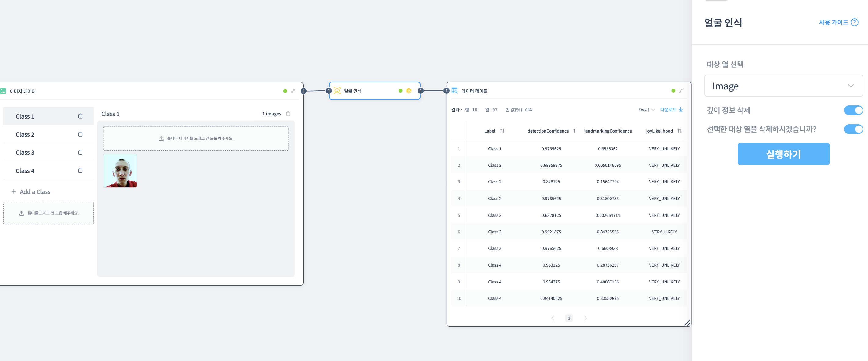Click the face recognition node icon
This screenshot has height=361, width=868.
coord(337,91)
